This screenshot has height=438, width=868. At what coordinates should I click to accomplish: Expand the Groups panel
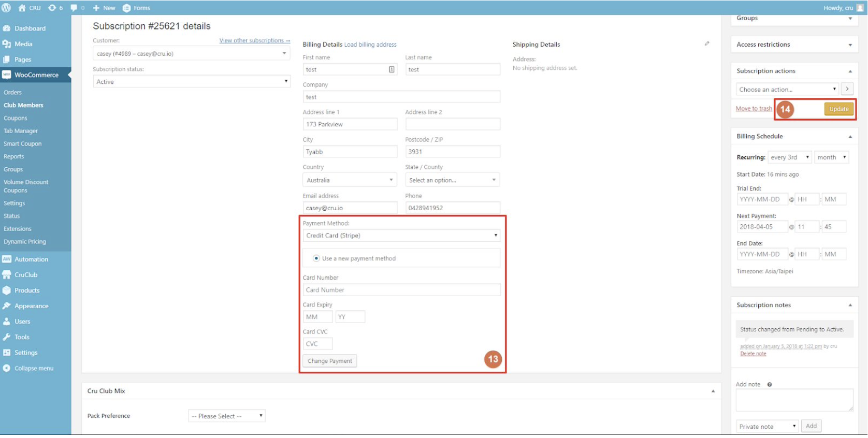coord(850,19)
